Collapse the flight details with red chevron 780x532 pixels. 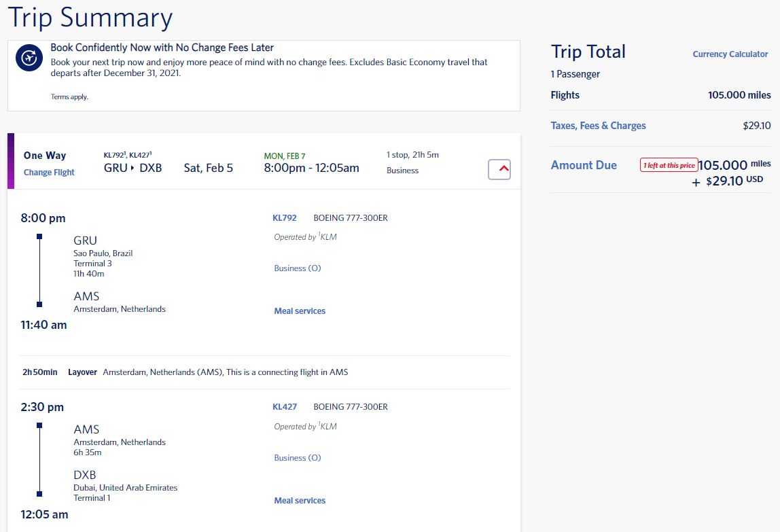pos(499,169)
